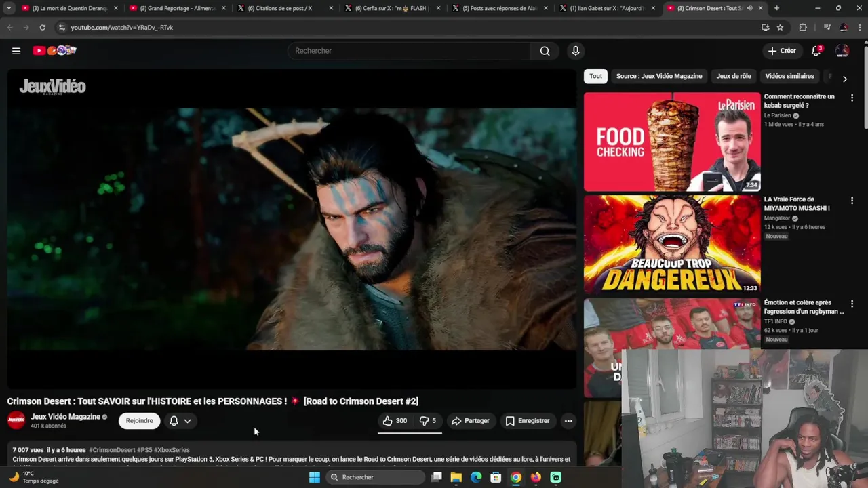Open File Explorer from taskbar
The width and height of the screenshot is (868, 488).
coord(456,477)
